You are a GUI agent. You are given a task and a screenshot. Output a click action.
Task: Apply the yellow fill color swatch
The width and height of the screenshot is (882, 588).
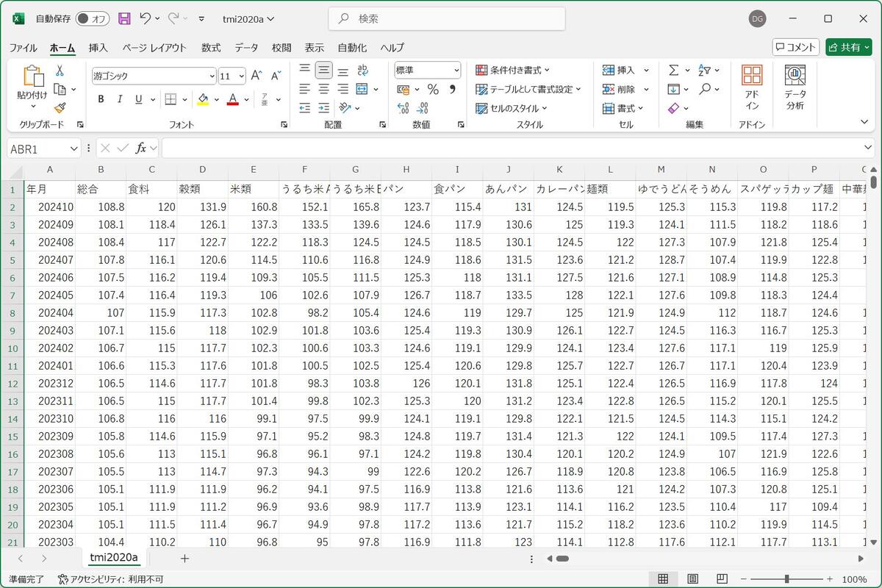[x=203, y=99]
